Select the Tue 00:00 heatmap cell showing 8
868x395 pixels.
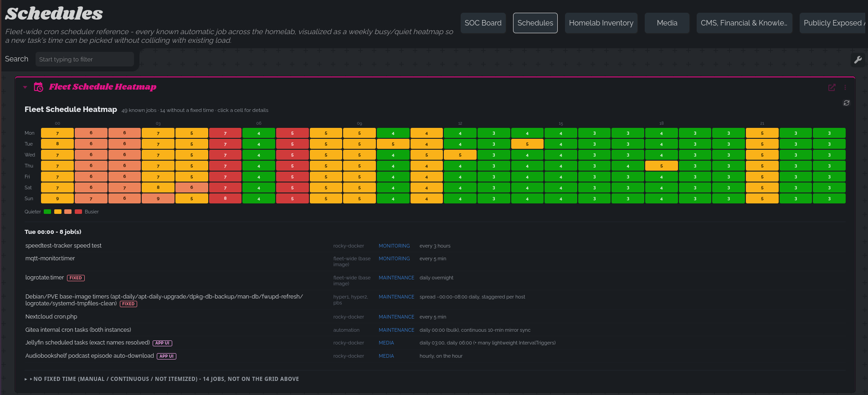click(x=57, y=144)
